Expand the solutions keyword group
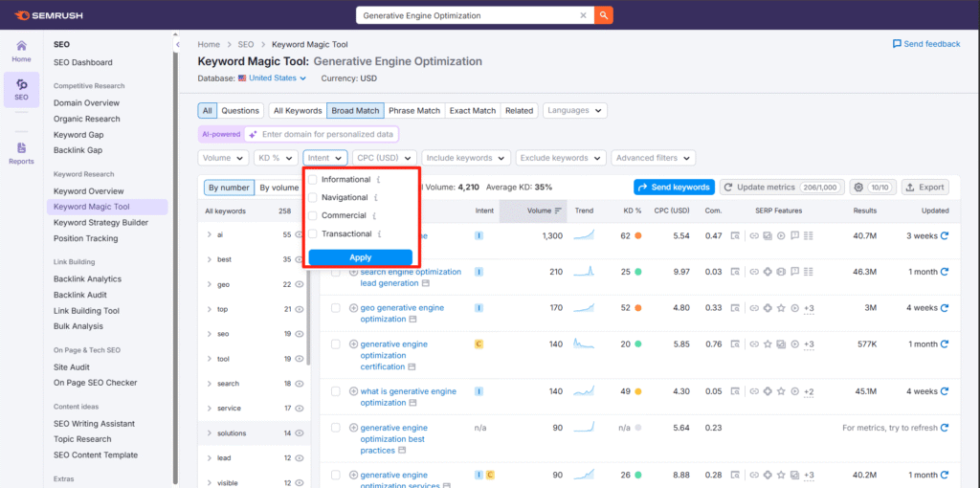This screenshot has width=980, height=488. tap(210, 433)
